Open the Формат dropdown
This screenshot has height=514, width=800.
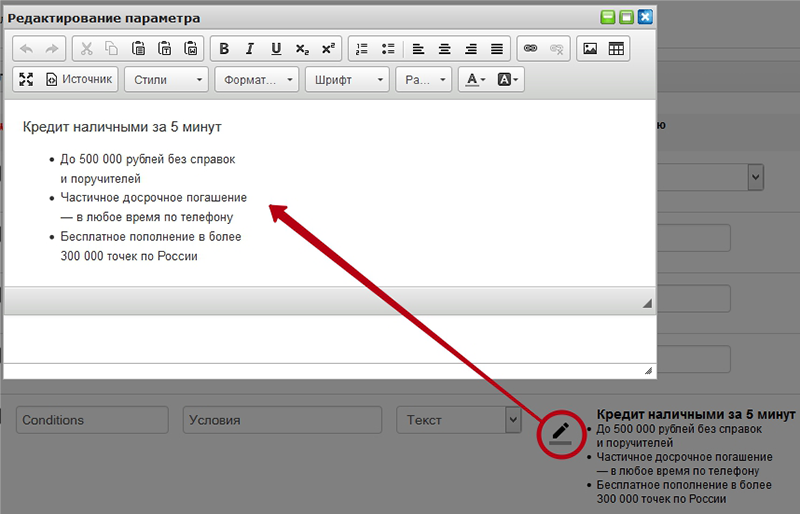257,79
